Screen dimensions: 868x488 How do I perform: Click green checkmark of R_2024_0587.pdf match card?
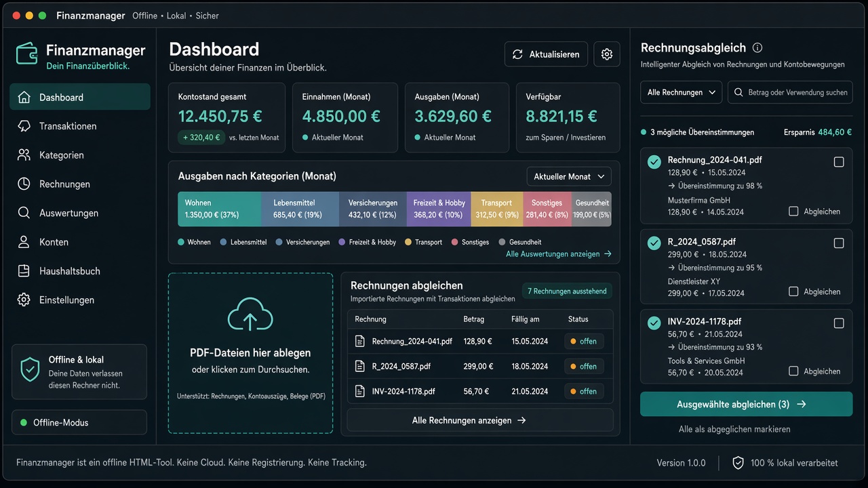coord(654,243)
